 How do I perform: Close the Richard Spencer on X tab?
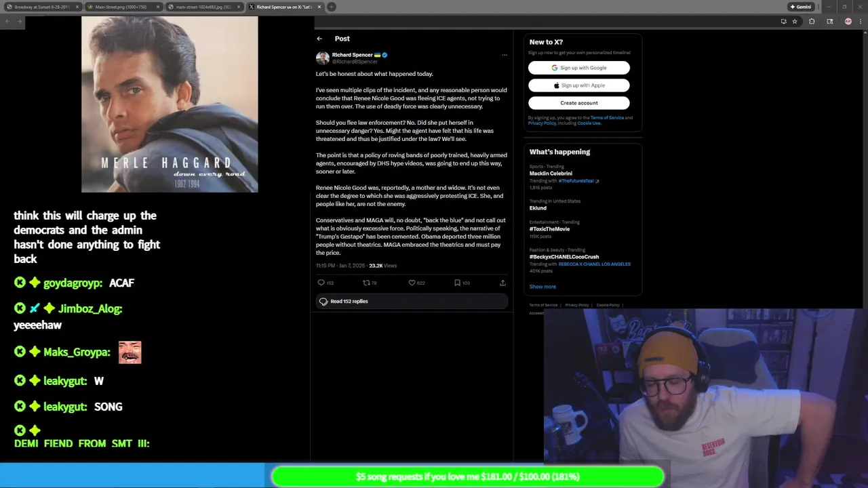click(x=319, y=7)
